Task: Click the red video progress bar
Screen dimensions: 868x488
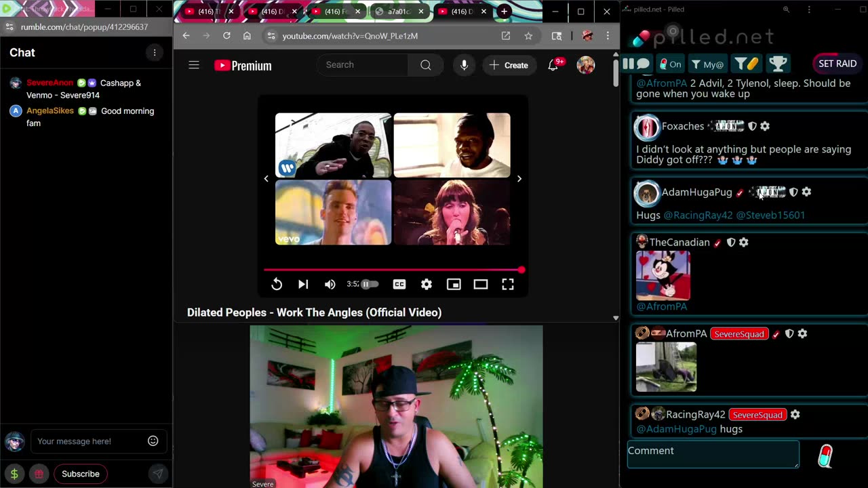Action: pos(393,270)
